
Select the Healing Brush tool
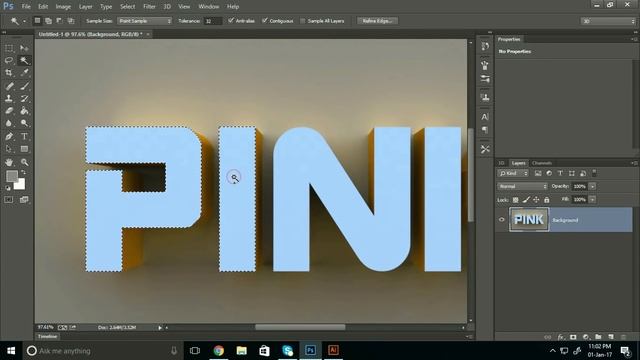coord(9,86)
